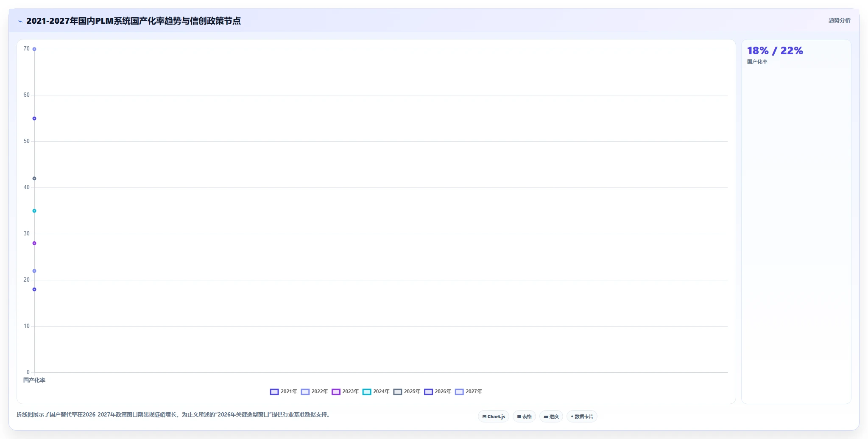
Task: Select the gray data point at value 42
Action: click(x=34, y=179)
